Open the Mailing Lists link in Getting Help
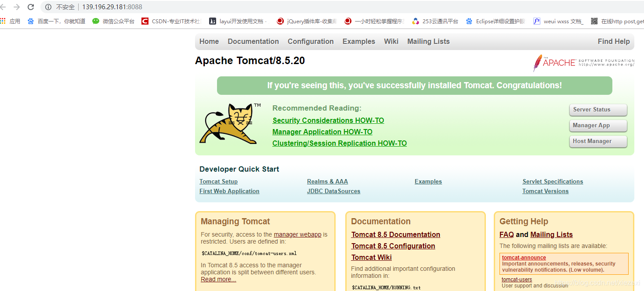 (551, 234)
